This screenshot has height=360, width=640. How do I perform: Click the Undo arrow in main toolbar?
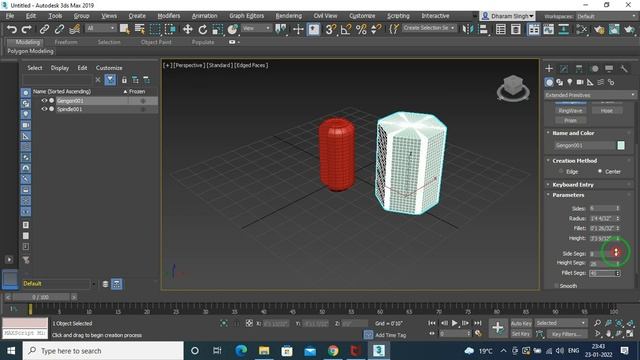[x=12, y=29]
